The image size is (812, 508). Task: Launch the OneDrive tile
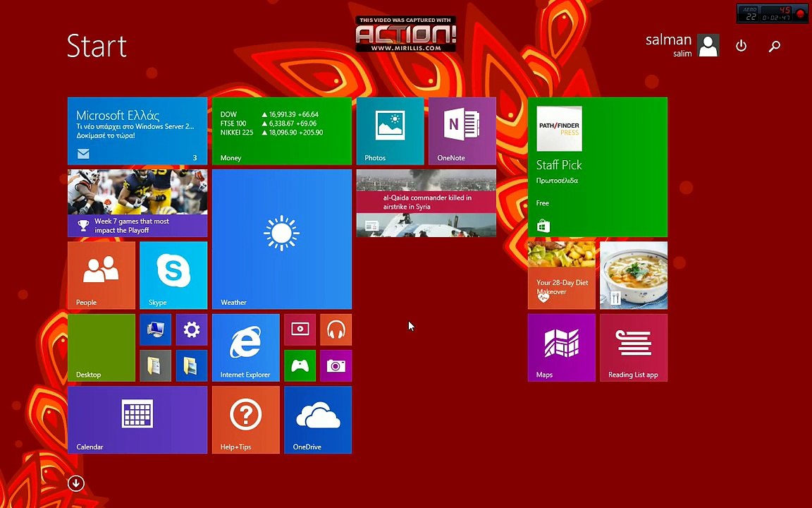coord(318,420)
